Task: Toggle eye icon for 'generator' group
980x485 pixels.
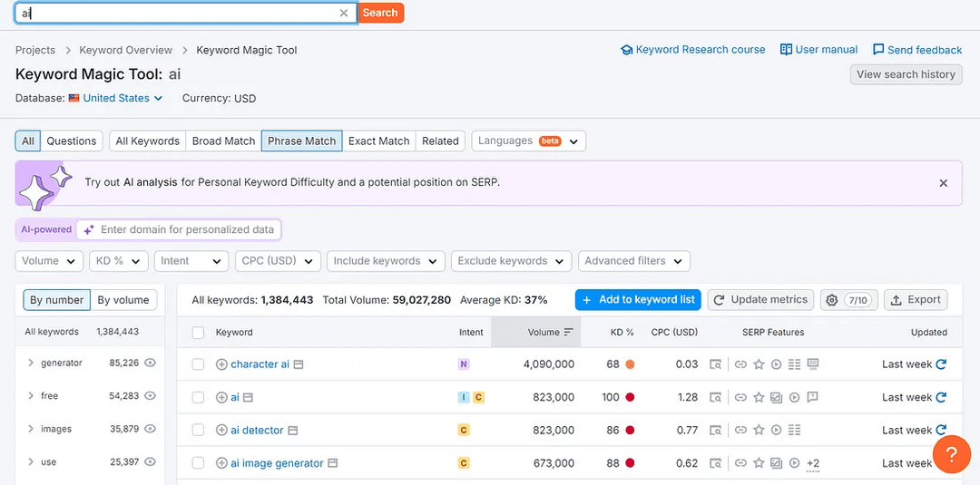Action: pos(150,363)
